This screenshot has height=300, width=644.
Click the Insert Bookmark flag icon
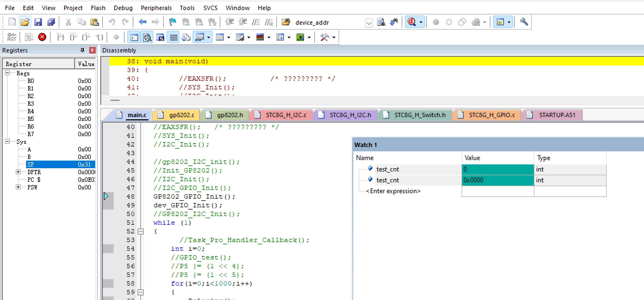172,22
